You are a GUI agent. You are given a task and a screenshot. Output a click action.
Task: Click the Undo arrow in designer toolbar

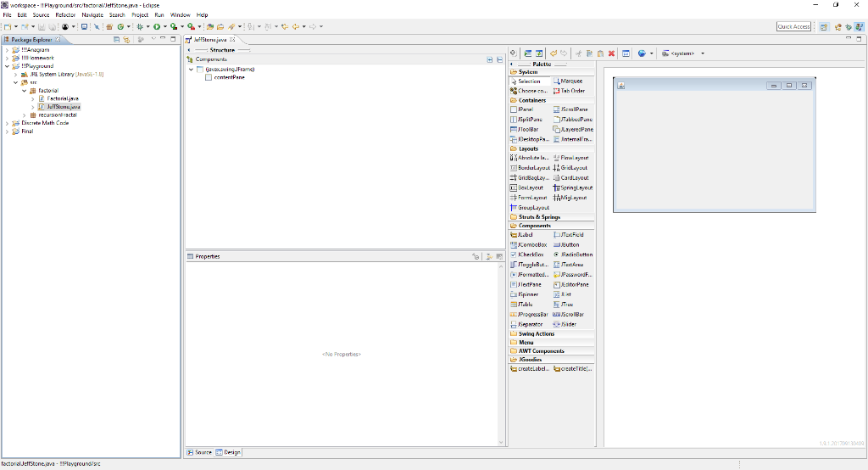(x=553, y=53)
